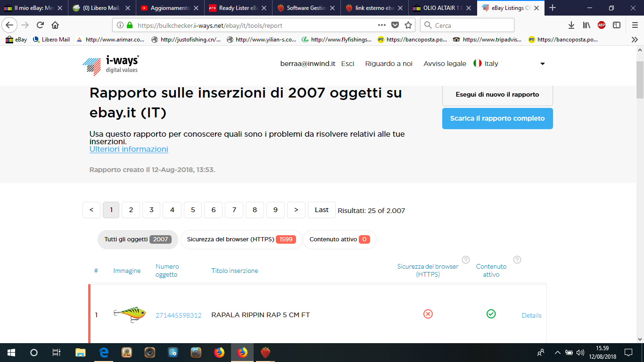Filter by Sicurezza del browser (HTTPS) 1599

[241, 239]
